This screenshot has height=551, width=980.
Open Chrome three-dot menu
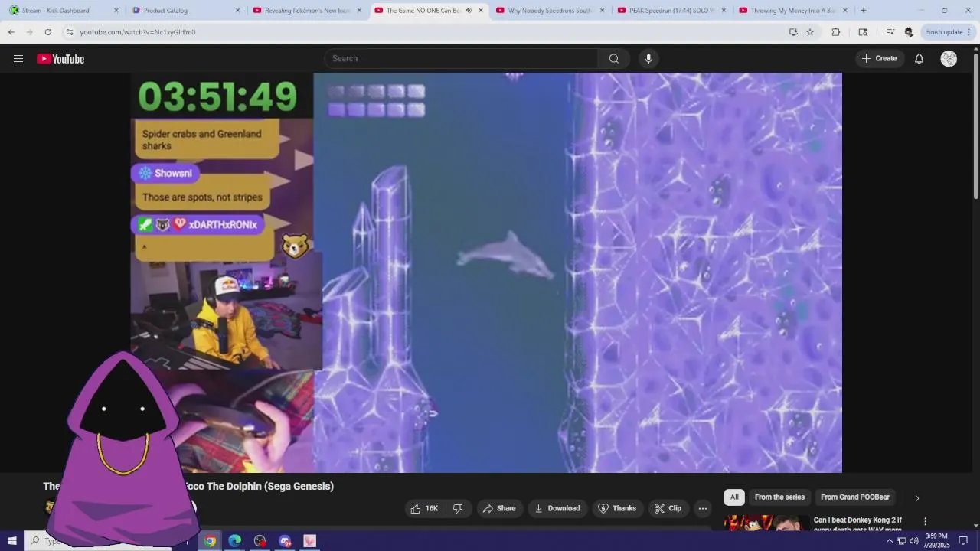point(969,32)
